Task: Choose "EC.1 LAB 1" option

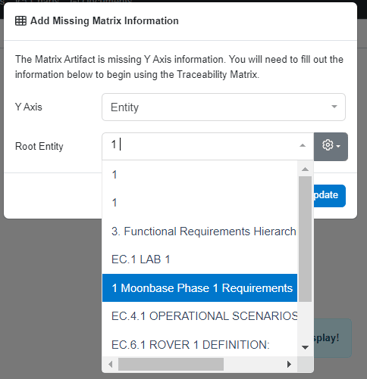Action: pos(199,259)
